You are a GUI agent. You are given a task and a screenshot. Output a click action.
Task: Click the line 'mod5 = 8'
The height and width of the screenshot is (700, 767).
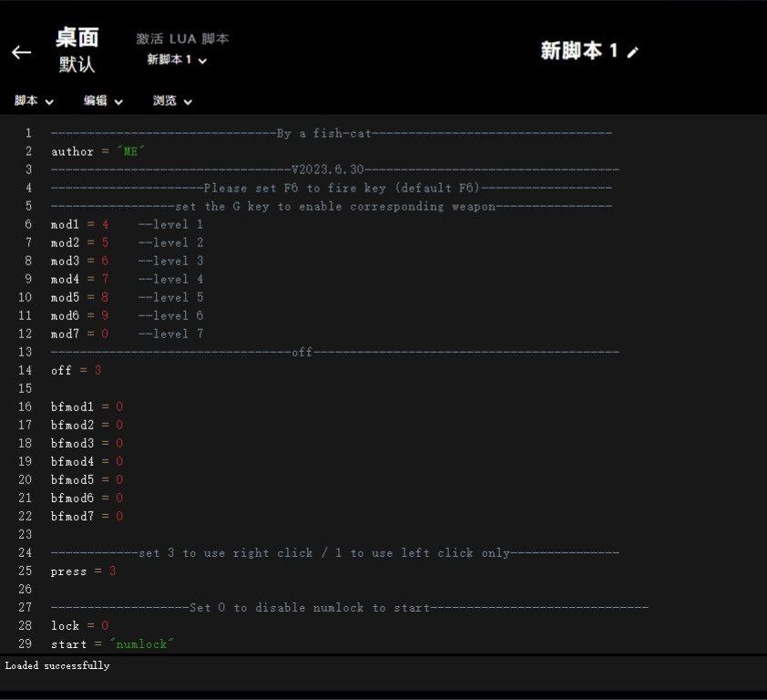[x=80, y=297]
